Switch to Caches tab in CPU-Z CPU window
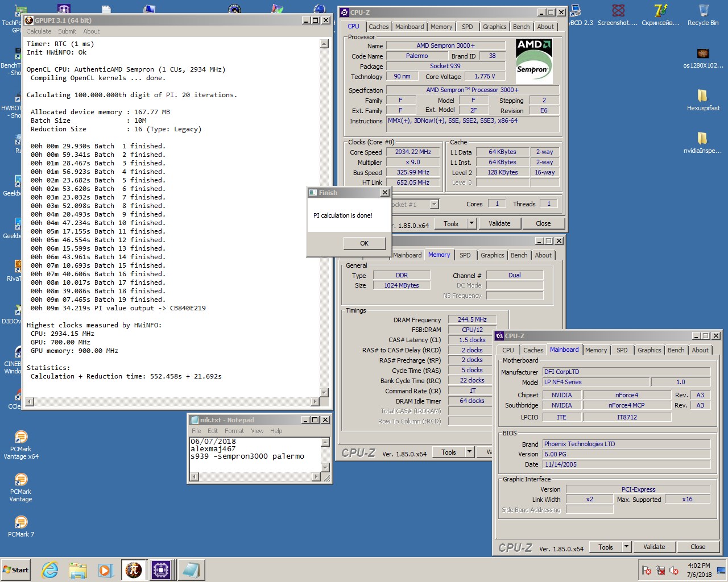The width and height of the screenshot is (728, 582). click(x=378, y=27)
